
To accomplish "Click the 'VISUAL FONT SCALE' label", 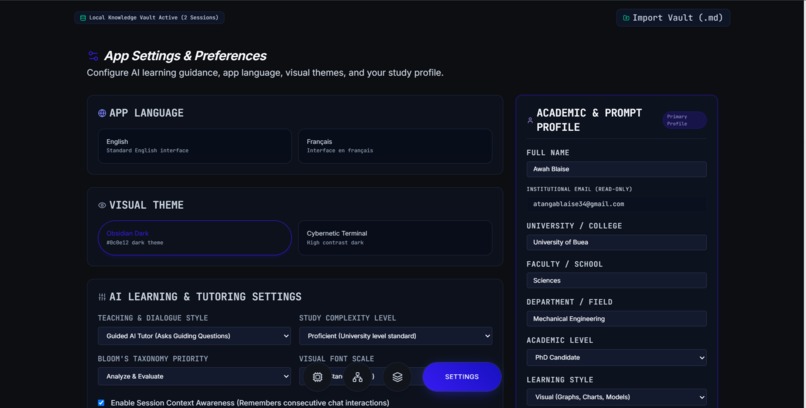I will 337,359.
